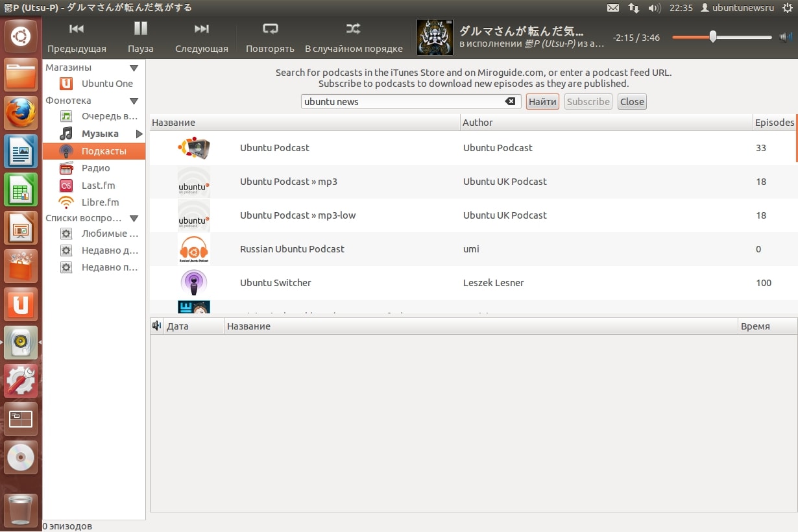The image size is (798, 532).
Task: Expand the Музыка source arrow
Action: [139, 134]
